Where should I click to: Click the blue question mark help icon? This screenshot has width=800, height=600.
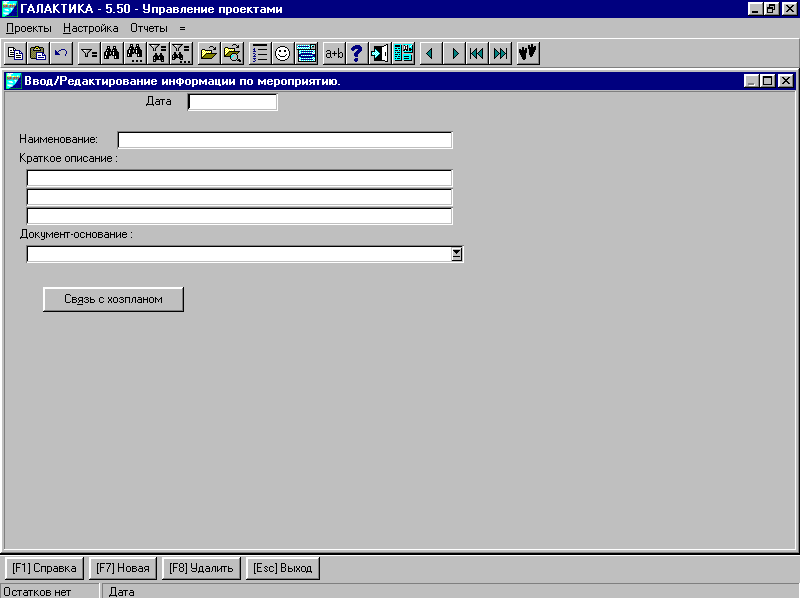[x=357, y=53]
